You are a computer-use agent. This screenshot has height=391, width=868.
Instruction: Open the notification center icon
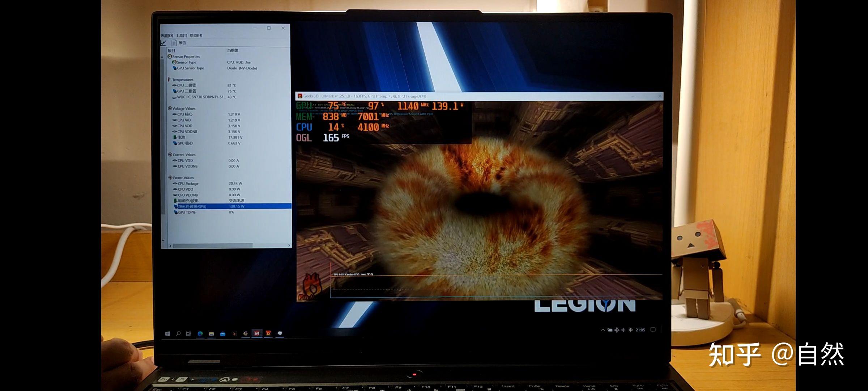coord(653,330)
